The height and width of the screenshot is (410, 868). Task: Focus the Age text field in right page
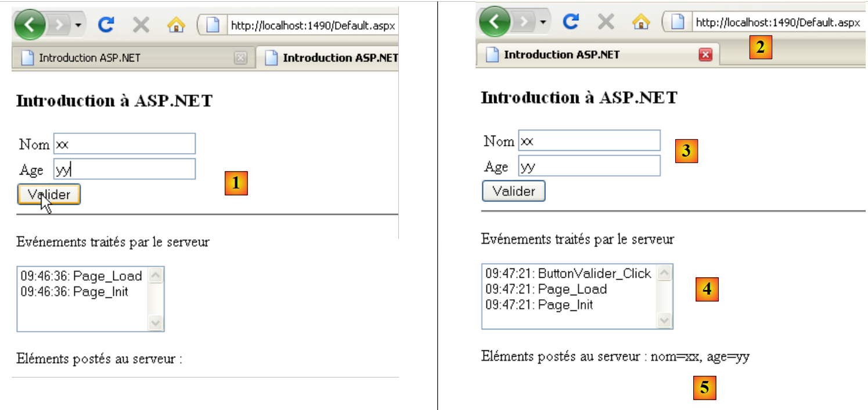(x=589, y=166)
